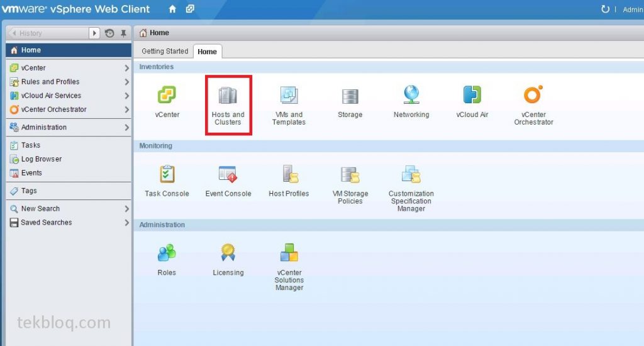This screenshot has width=644, height=346.
Task: Open the Storage inventory icon
Action: point(350,96)
